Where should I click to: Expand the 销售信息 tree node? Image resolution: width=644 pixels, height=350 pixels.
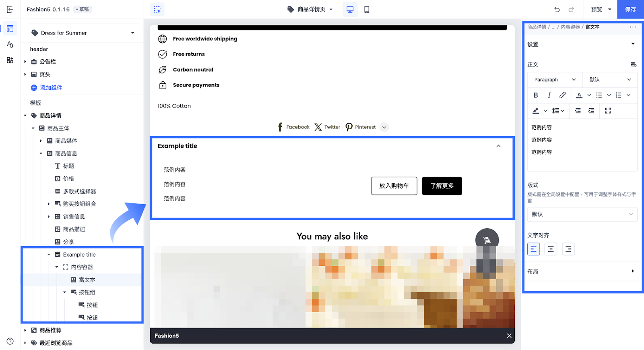coord(49,216)
